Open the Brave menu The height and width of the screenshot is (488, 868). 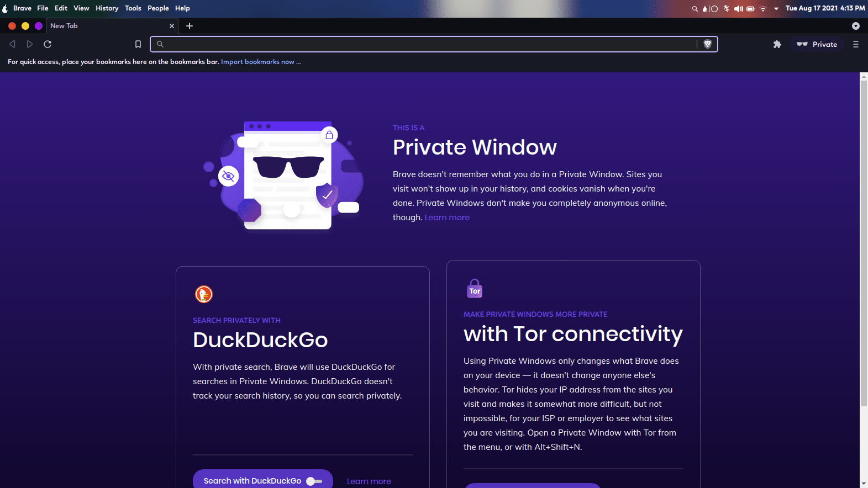click(x=22, y=8)
